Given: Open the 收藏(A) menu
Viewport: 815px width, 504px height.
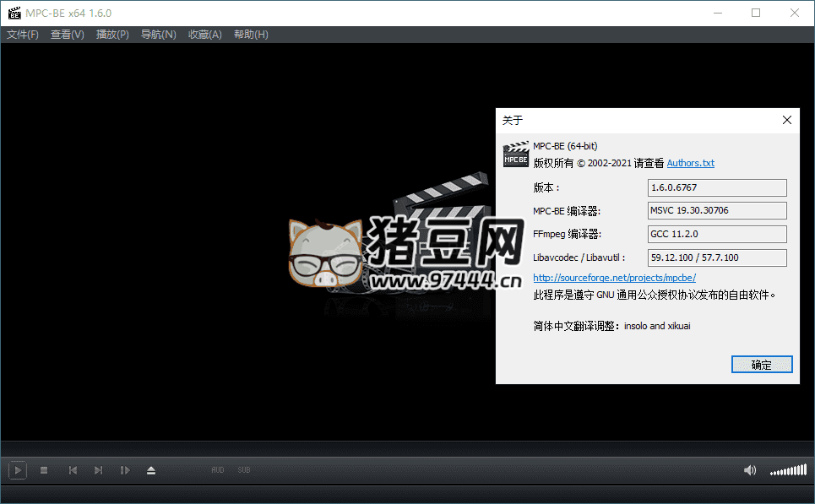Looking at the screenshot, I should (x=204, y=35).
